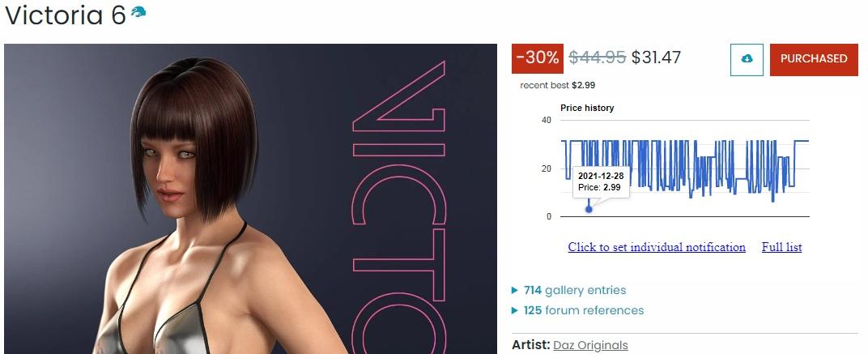Click the Victoria 6 product image
This screenshot has height=354, width=868.
coord(250,199)
